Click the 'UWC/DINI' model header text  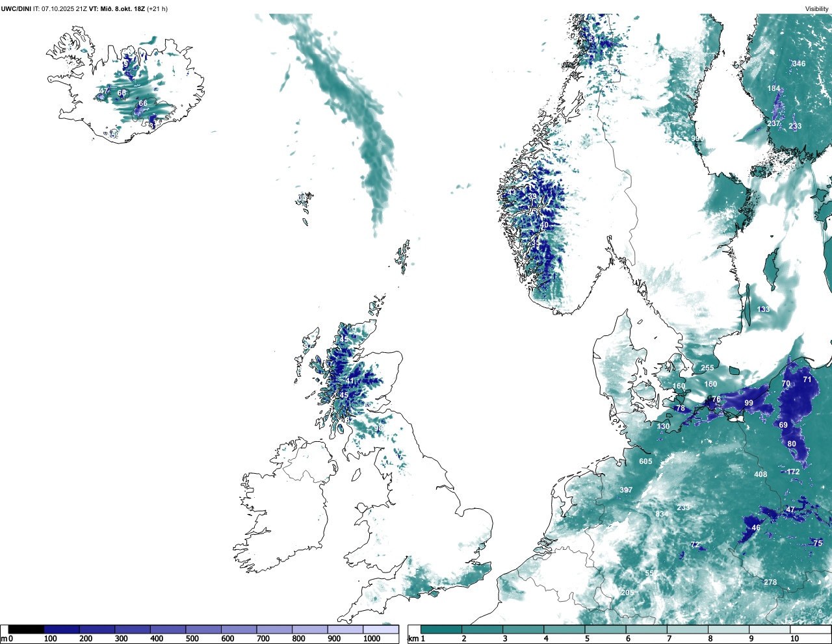(x=16, y=8)
